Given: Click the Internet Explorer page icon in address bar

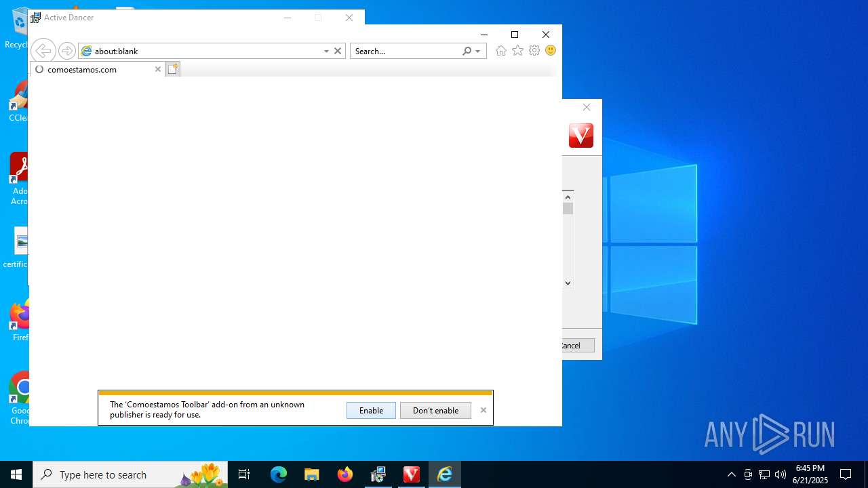Looking at the screenshot, I should 86,51.
